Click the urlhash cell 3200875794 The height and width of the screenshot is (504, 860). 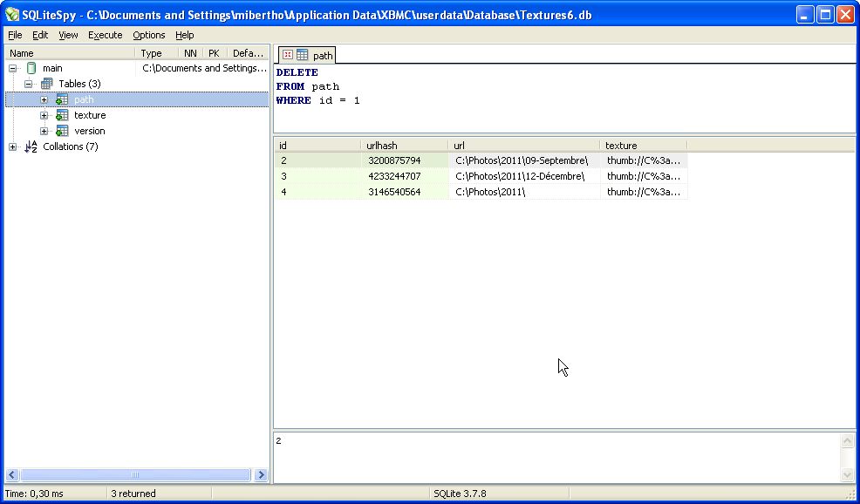point(405,160)
